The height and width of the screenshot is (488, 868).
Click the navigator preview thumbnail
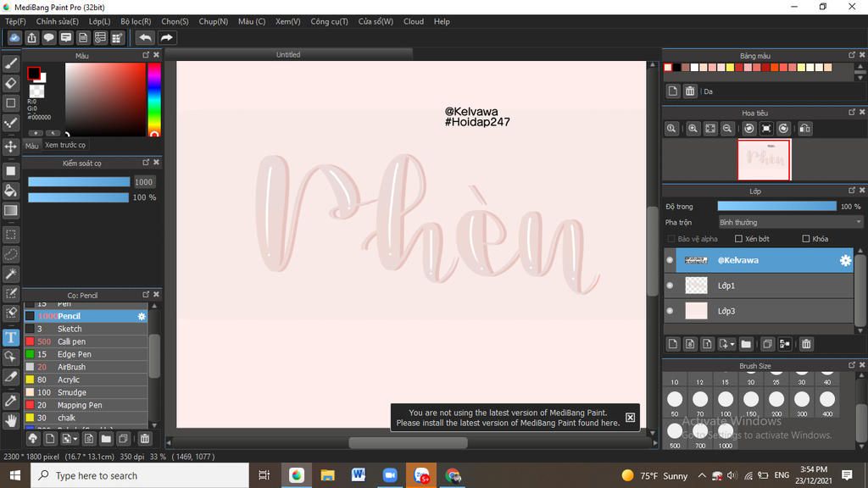coord(764,160)
